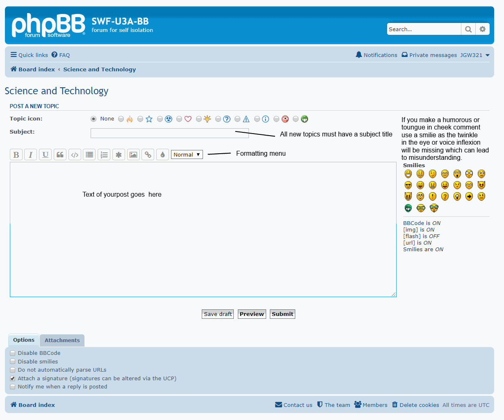Apply bold formatting with the B button
504x420 pixels.
click(16, 154)
